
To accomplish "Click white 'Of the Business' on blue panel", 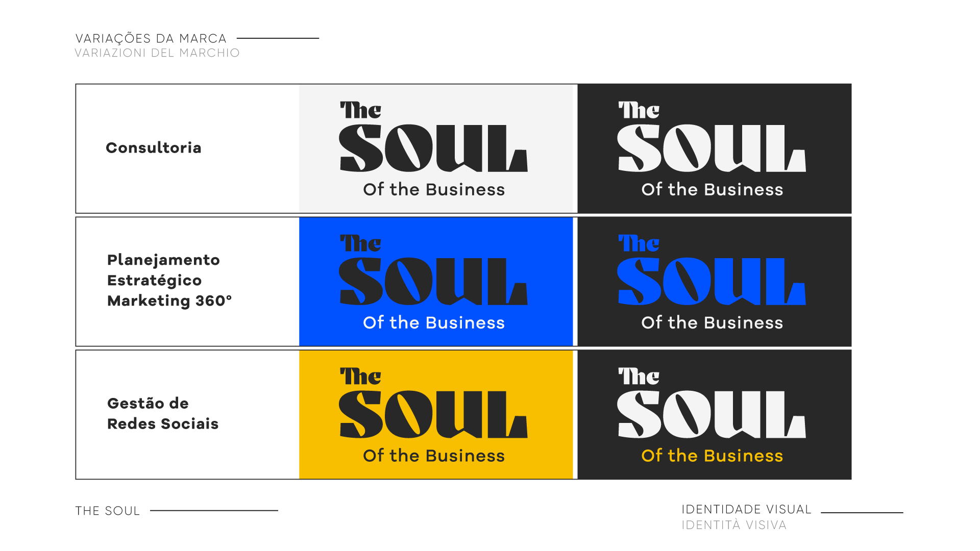I will pyautogui.click(x=434, y=322).
